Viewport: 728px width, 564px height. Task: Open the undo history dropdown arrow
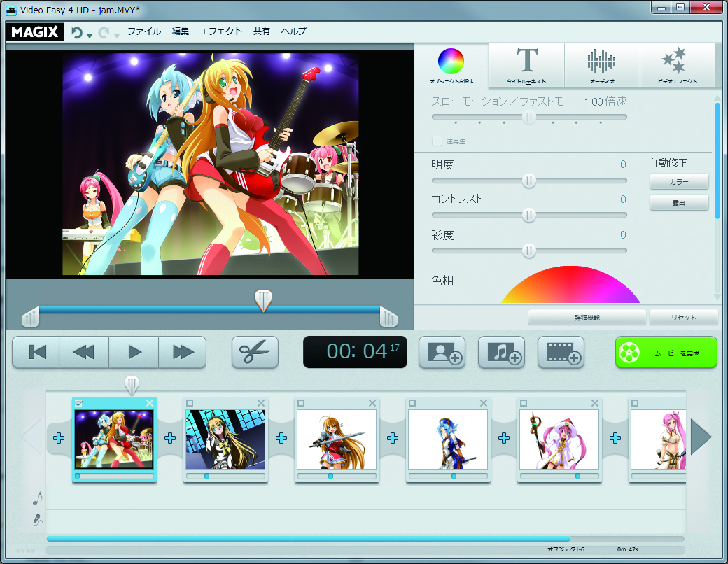(x=90, y=35)
